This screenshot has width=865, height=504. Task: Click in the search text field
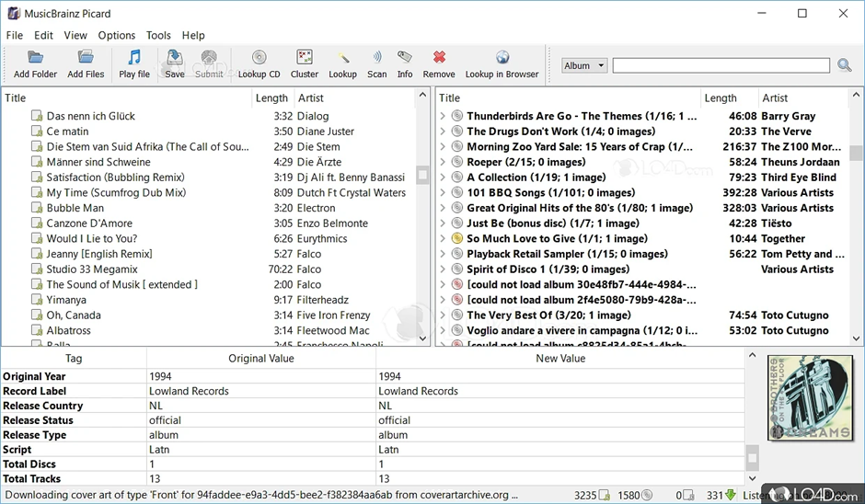click(x=721, y=65)
